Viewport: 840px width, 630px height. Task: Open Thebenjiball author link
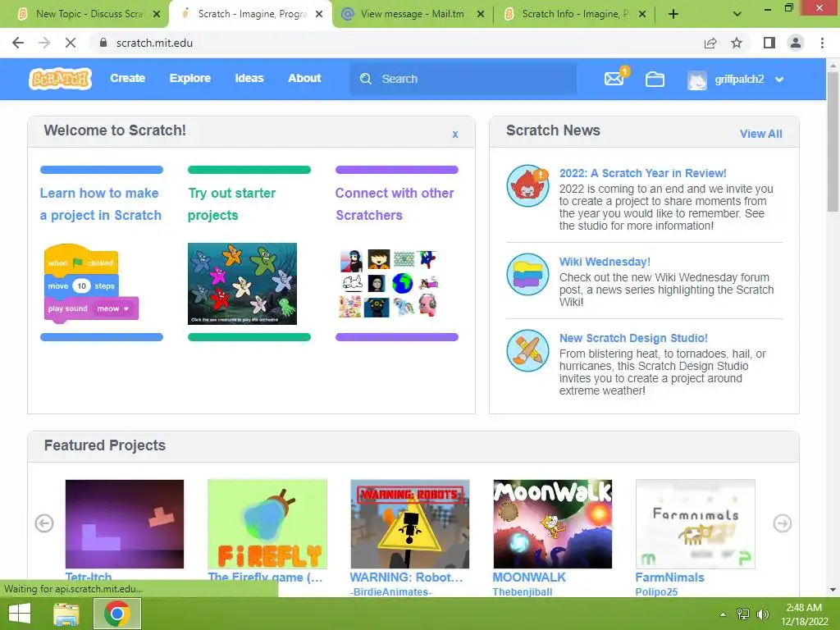click(523, 592)
